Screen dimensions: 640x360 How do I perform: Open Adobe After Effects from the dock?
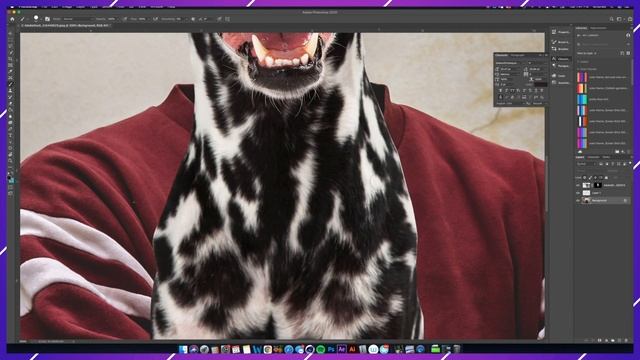[x=342, y=349]
